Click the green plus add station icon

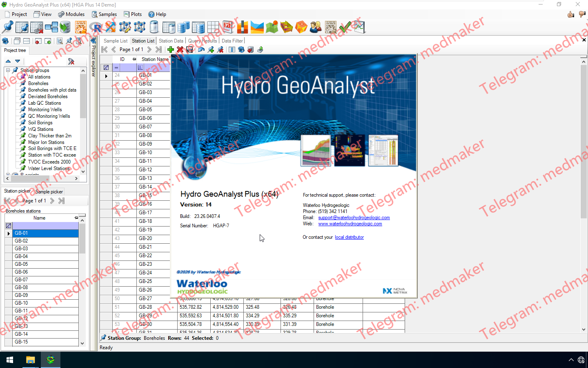coord(171,49)
